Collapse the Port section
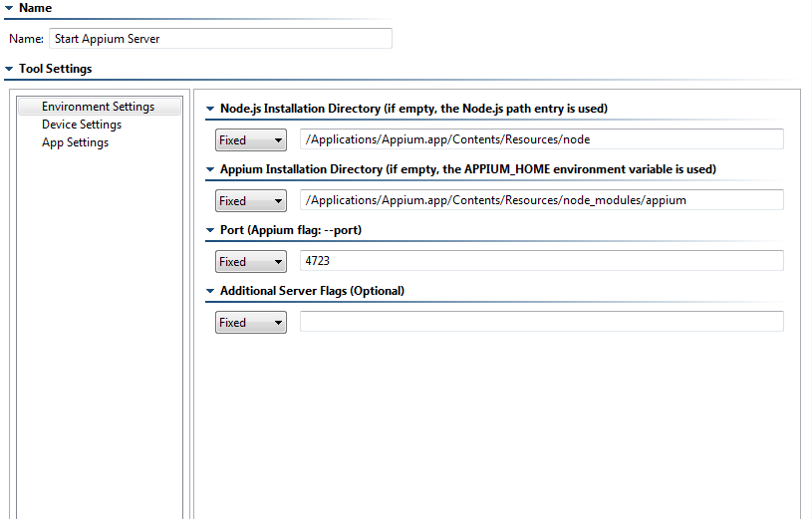The width and height of the screenshot is (812, 519). click(x=210, y=230)
